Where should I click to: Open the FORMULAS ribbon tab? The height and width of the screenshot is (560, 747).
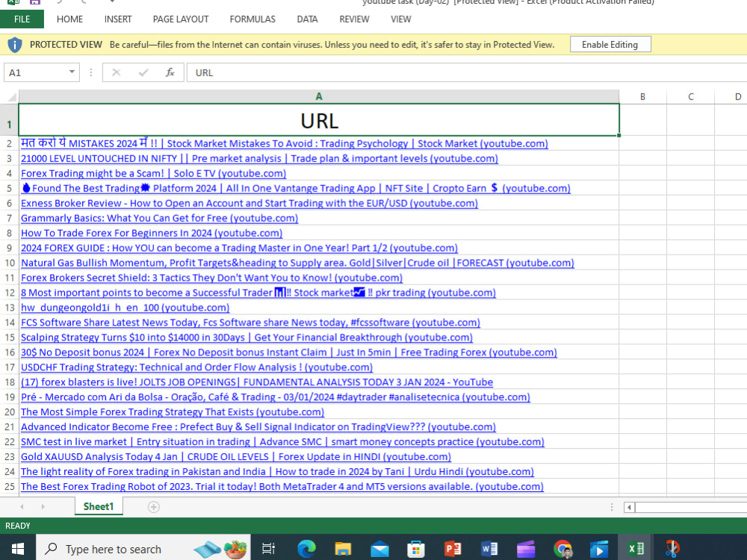pyautogui.click(x=252, y=19)
